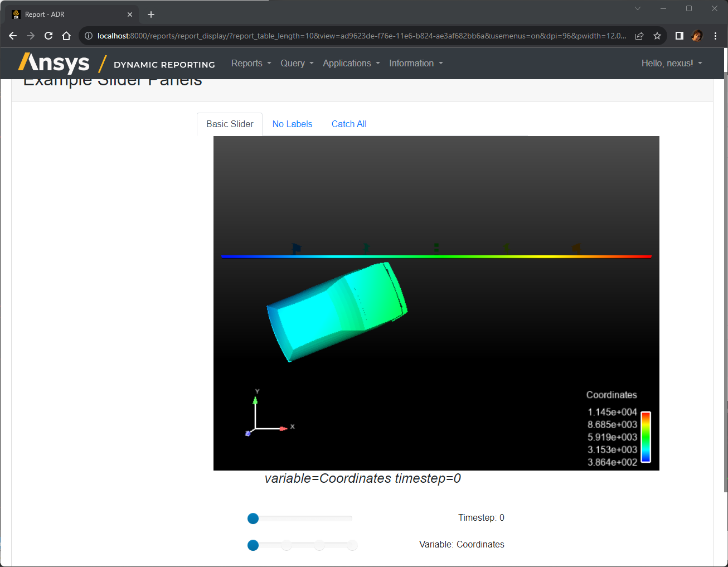
Task: Switch to the No Labels tab
Action: point(292,124)
